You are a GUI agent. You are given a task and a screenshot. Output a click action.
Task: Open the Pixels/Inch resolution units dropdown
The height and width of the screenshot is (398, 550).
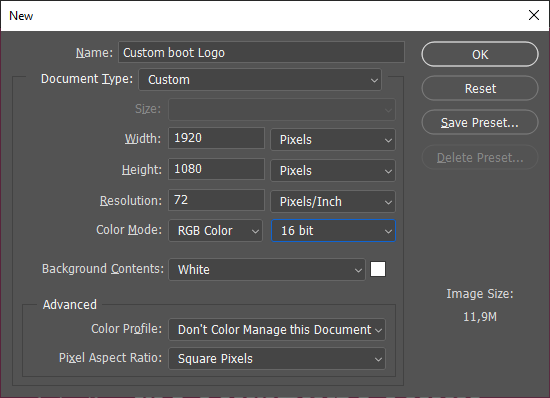click(333, 202)
